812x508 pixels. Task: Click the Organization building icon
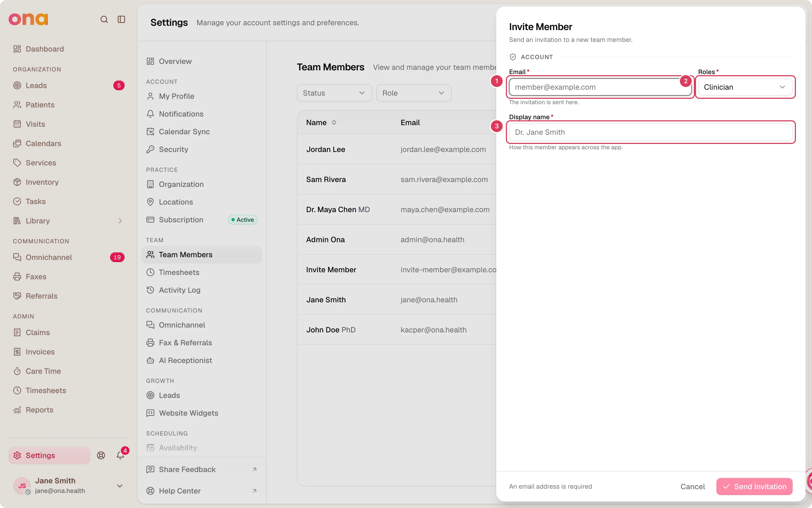point(150,184)
